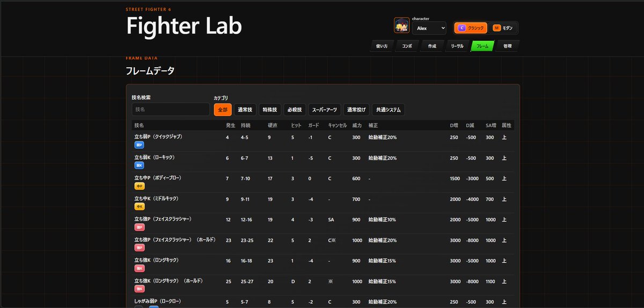Click the 威力 column header

[357, 125]
